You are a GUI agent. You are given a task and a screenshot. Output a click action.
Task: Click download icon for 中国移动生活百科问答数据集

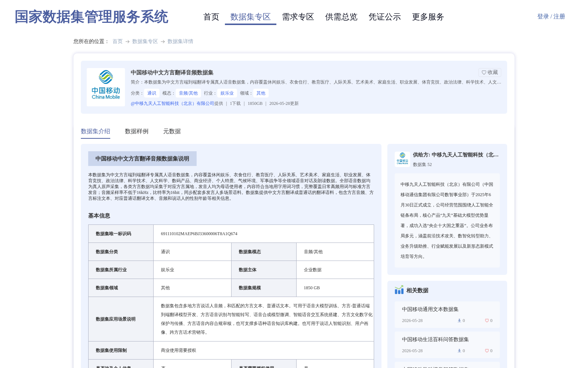(x=459, y=351)
